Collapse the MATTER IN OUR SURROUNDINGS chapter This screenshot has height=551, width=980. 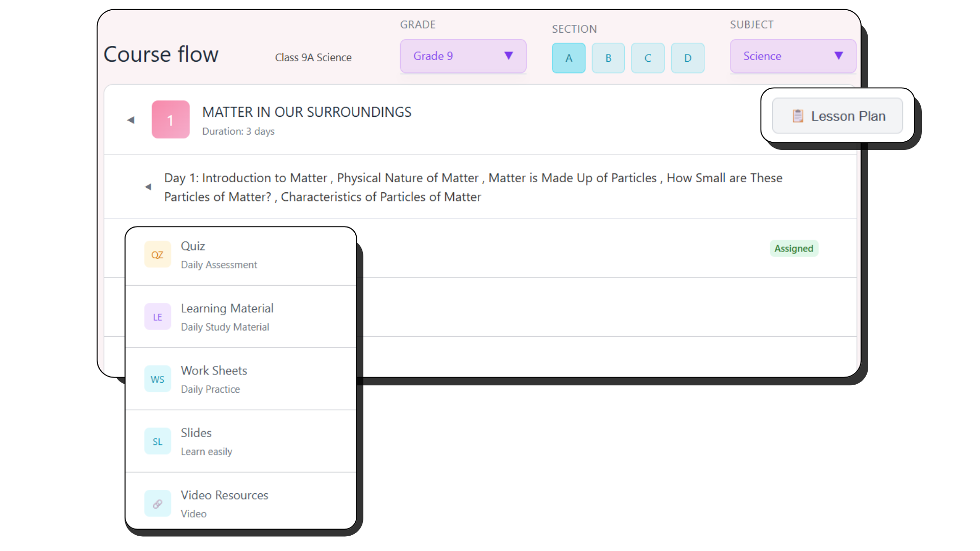131,119
